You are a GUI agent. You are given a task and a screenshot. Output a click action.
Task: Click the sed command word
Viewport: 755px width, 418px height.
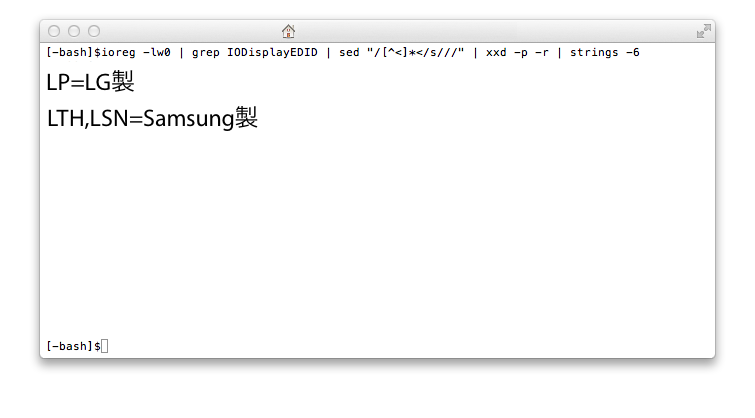(349, 52)
